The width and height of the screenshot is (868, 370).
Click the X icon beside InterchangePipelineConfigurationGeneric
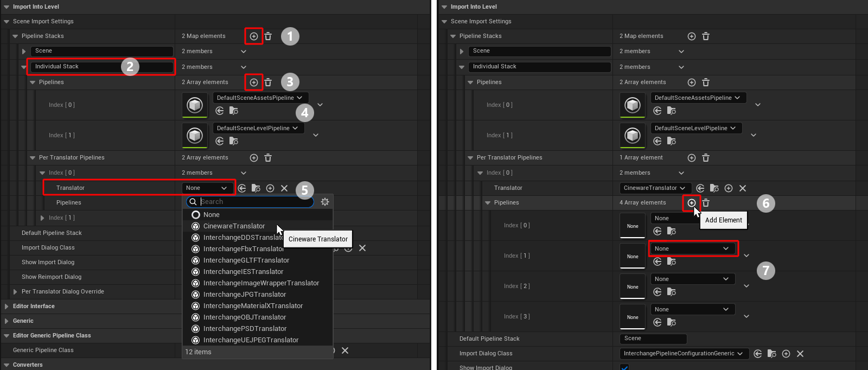pyautogui.click(x=800, y=354)
